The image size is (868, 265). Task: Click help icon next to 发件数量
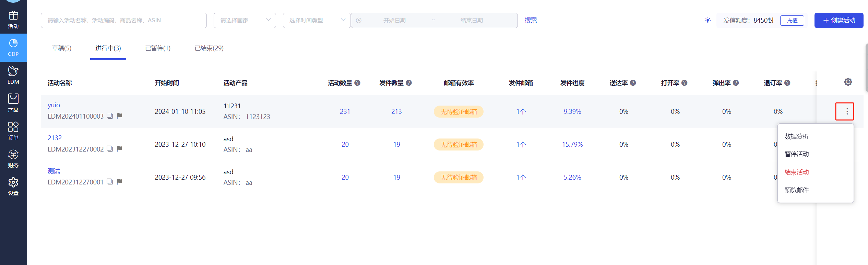(409, 83)
